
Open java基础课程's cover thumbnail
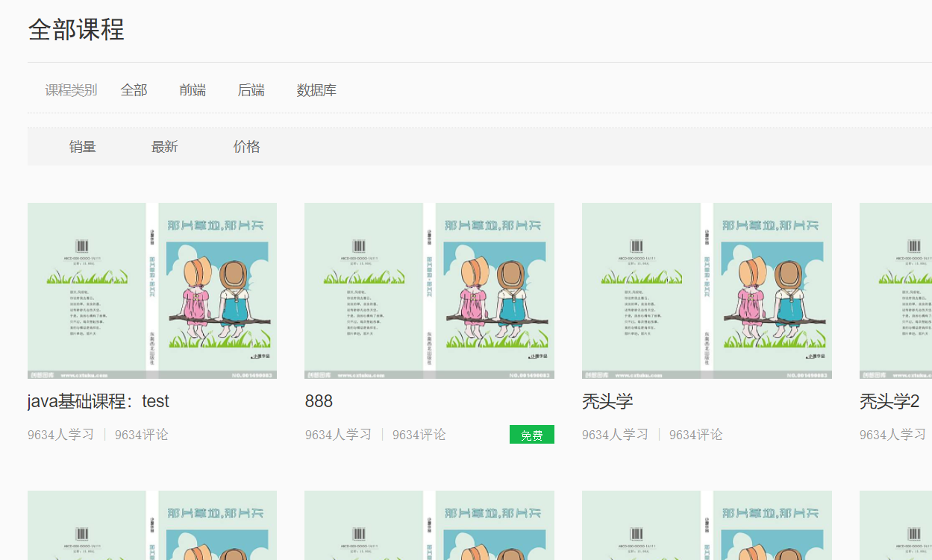pos(151,291)
